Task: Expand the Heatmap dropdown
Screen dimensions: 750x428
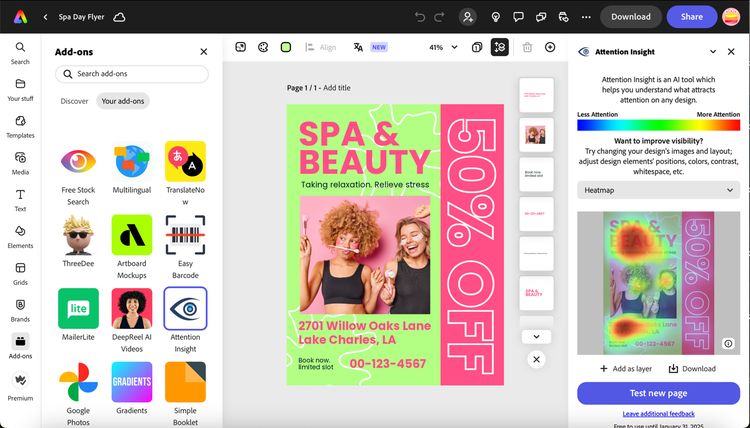Action: 658,190
